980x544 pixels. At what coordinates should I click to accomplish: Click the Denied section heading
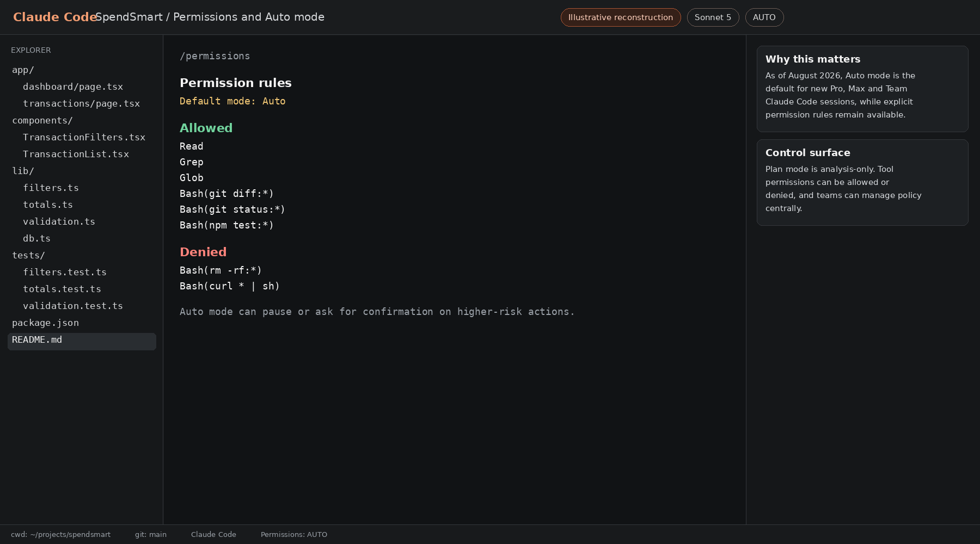point(203,252)
